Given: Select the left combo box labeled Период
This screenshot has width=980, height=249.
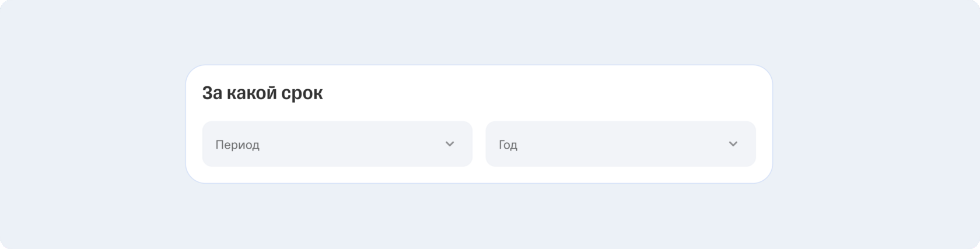Looking at the screenshot, I should 337,144.
